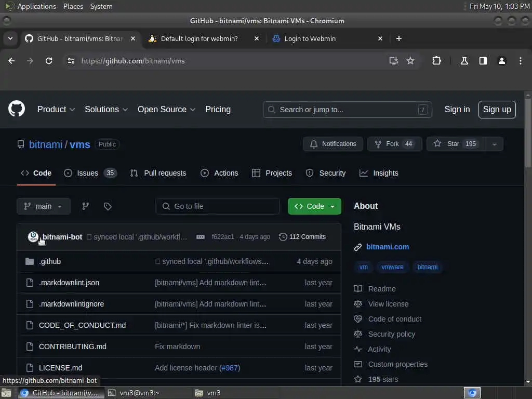Open the Applications menu

pos(37,6)
